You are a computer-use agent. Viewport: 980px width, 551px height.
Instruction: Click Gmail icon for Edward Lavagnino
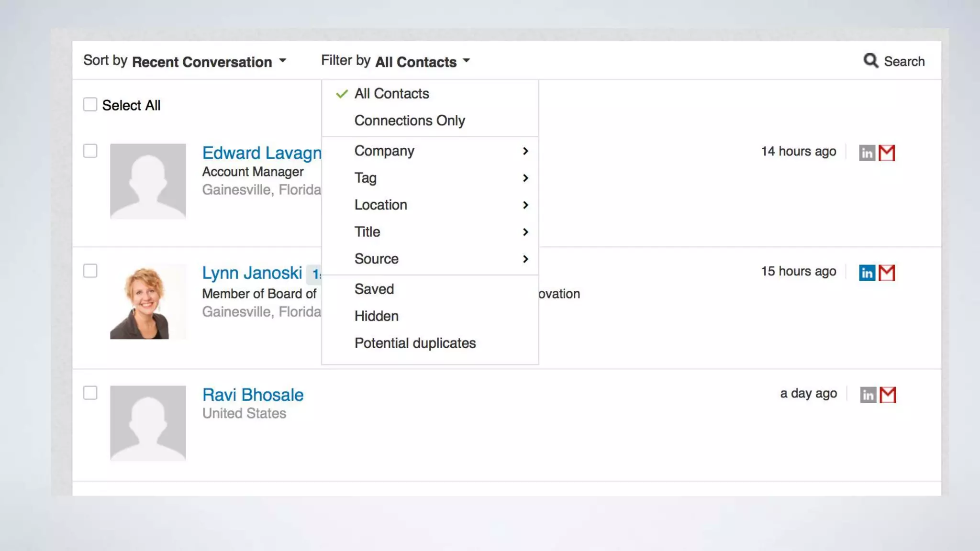(x=887, y=153)
